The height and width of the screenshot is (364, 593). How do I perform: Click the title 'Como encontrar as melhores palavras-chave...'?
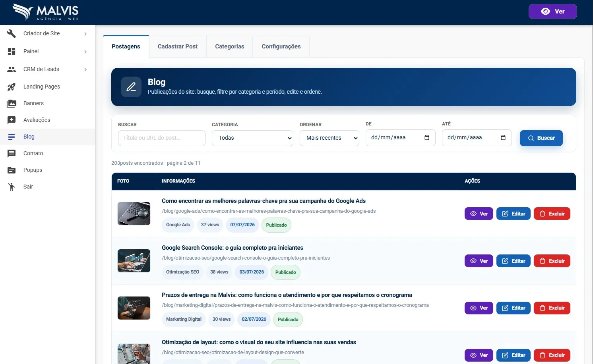coord(264,201)
